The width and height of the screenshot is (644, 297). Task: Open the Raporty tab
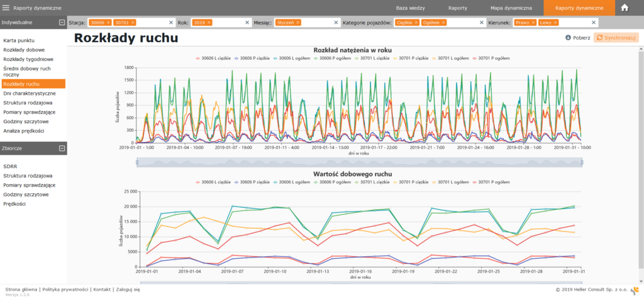[x=458, y=8]
